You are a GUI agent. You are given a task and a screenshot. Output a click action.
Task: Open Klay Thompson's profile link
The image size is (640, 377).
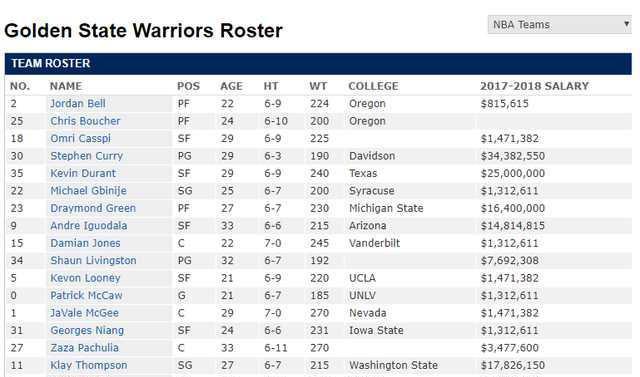point(89,366)
